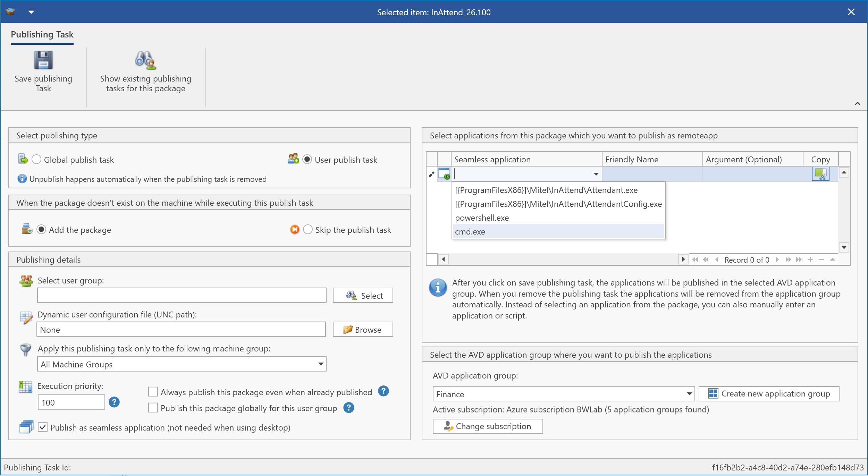Enable Always publish this package checkbox
868x476 pixels.
pos(153,392)
